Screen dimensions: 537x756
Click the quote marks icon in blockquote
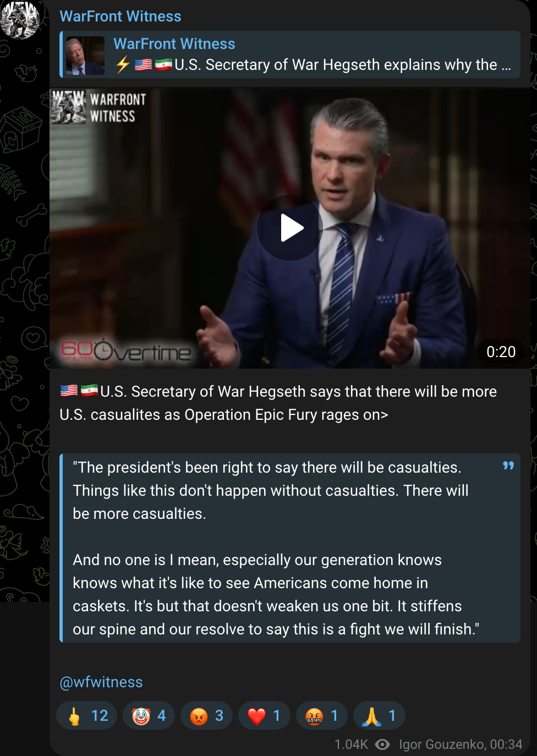[508, 465]
